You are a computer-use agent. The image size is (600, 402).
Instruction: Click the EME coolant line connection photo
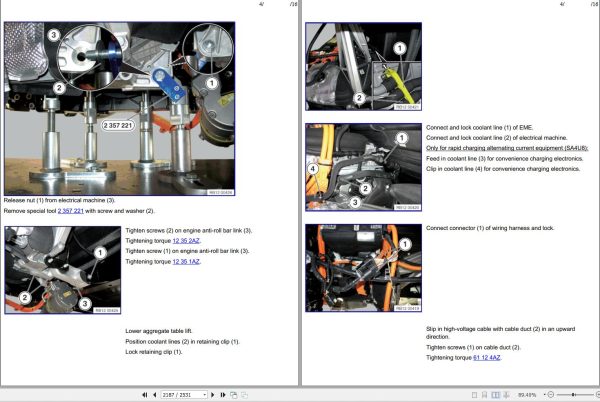tap(364, 167)
